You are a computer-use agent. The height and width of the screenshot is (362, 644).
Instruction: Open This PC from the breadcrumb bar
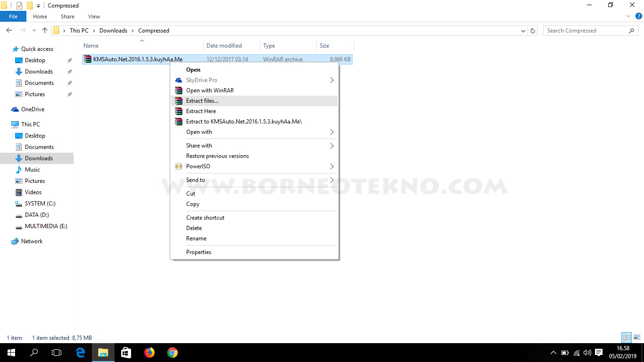(x=79, y=30)
